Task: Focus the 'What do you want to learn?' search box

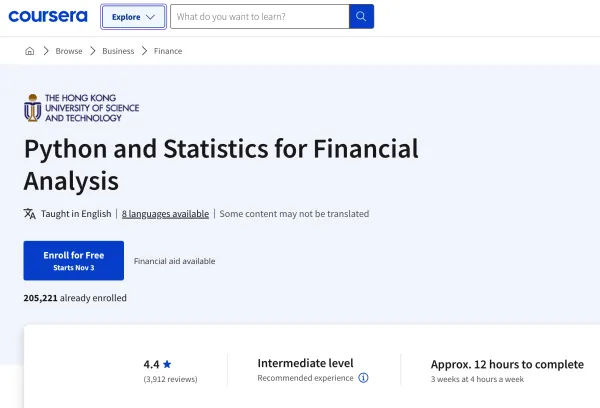Action: coord(259,17)
